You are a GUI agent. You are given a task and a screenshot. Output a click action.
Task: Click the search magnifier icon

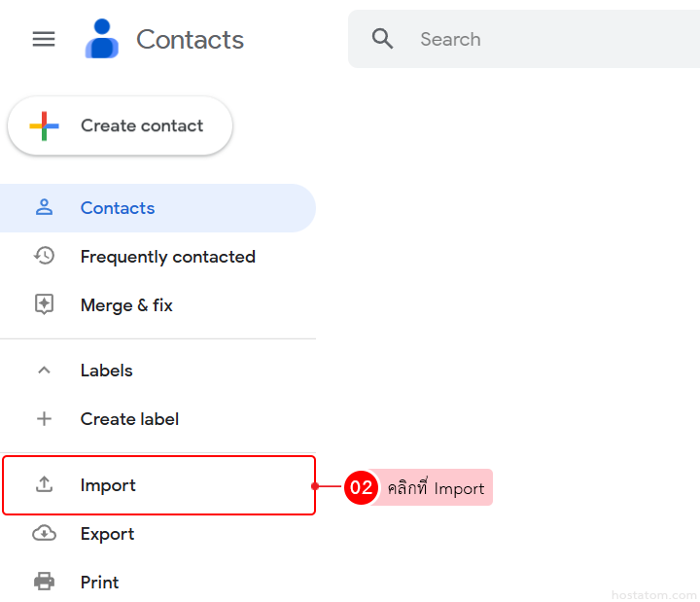[383, 39]
